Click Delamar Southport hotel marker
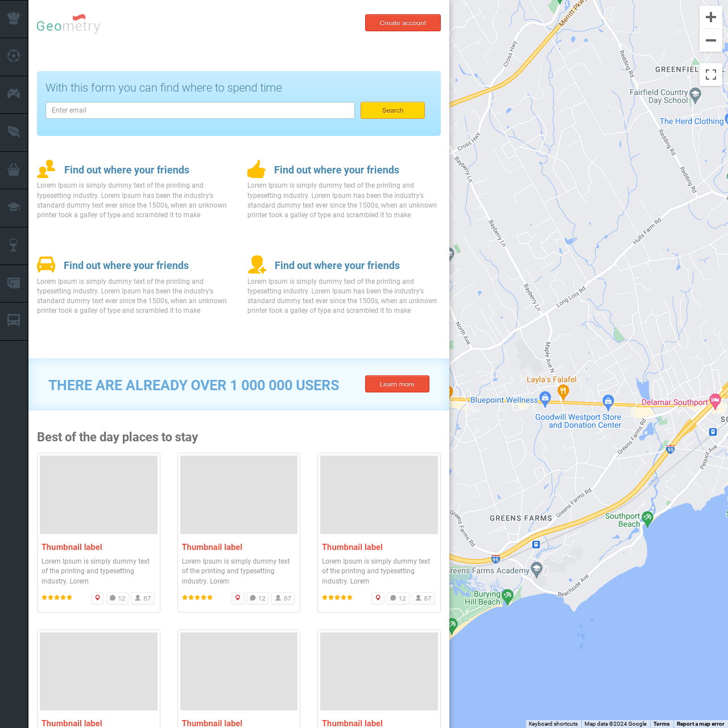 tap(715, 400)
